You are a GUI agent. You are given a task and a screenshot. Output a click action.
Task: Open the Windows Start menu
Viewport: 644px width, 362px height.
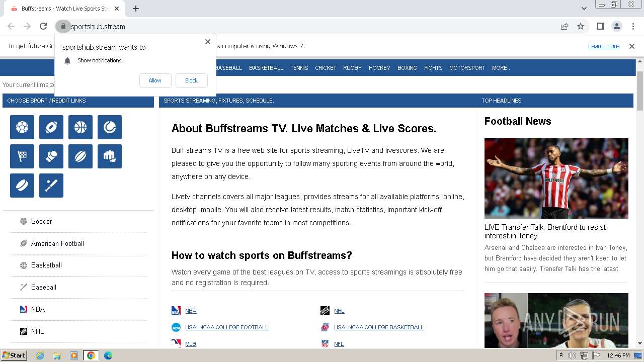click(14, 355)
